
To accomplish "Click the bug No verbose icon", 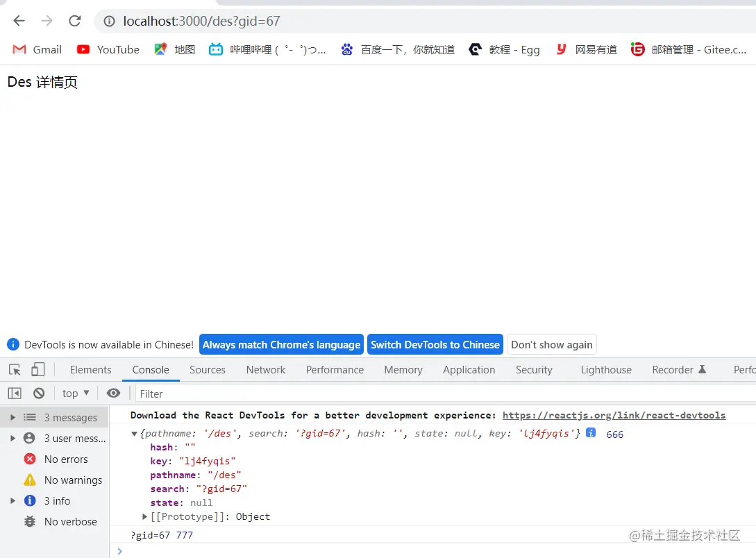I will tap(30, 521).
